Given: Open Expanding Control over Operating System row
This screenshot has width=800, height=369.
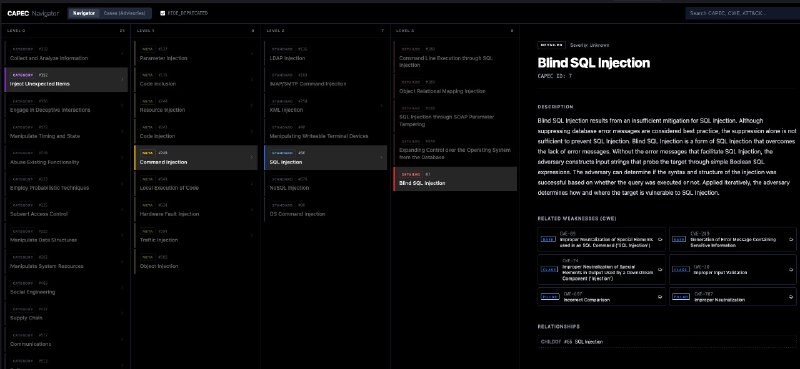Looking at the screenshot, I should pyautogui.click(x=455, y=149).
